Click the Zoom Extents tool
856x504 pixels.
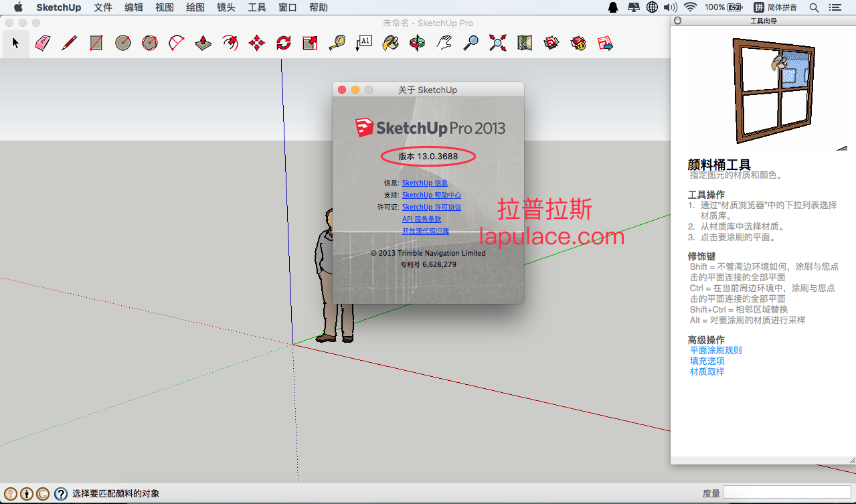tap(497, 44)
